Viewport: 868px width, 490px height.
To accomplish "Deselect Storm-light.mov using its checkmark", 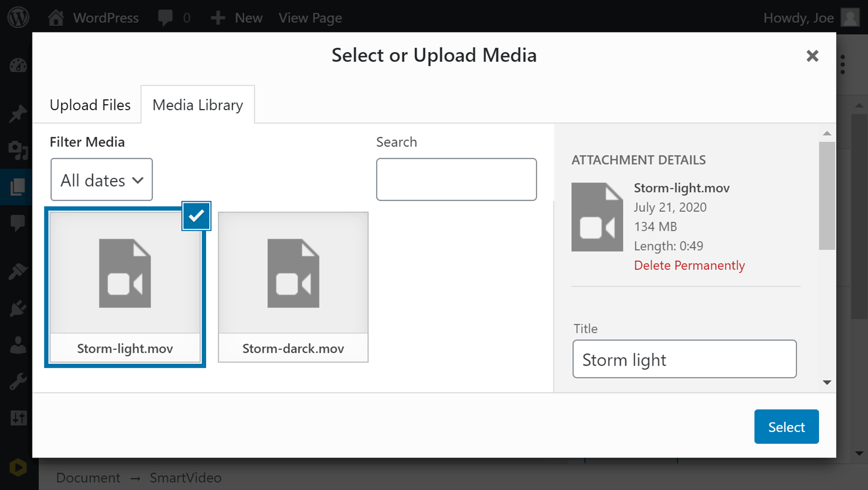I will [x=196, y=216].
